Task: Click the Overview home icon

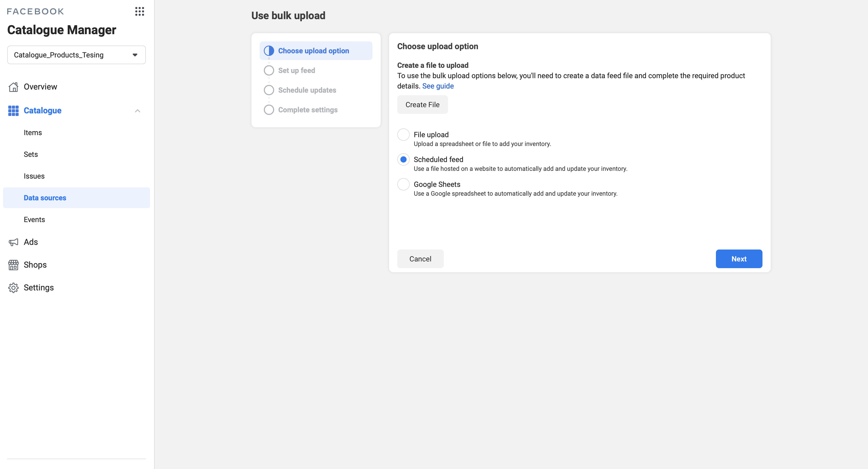Action: 13,87
